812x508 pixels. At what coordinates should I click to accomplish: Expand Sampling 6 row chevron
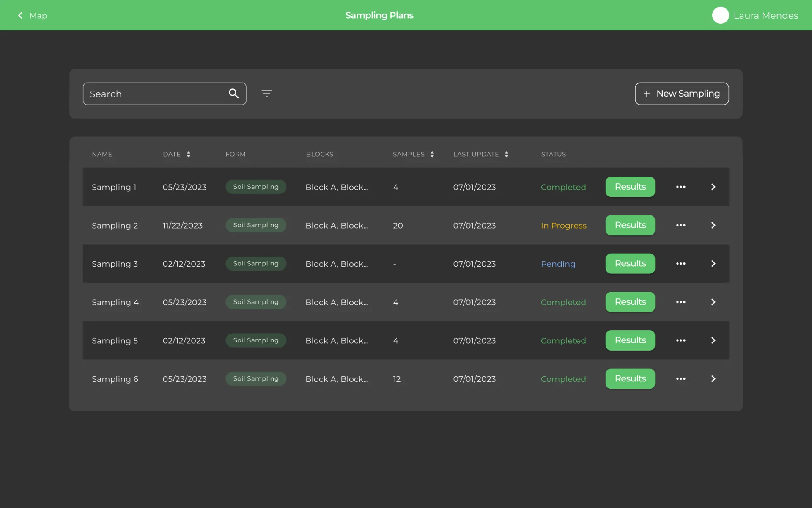click(x=713, y=379)
